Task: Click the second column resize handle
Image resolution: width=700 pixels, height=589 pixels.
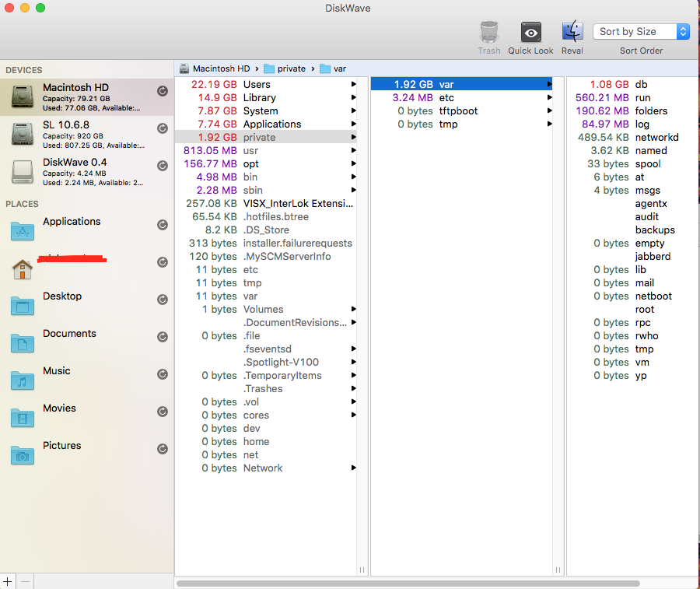Action: [558, 570]
